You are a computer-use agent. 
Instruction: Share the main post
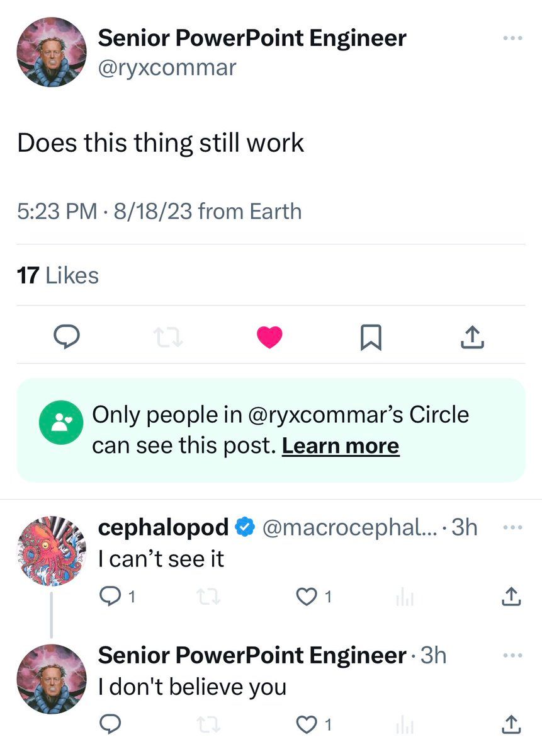tap(472, 338)
